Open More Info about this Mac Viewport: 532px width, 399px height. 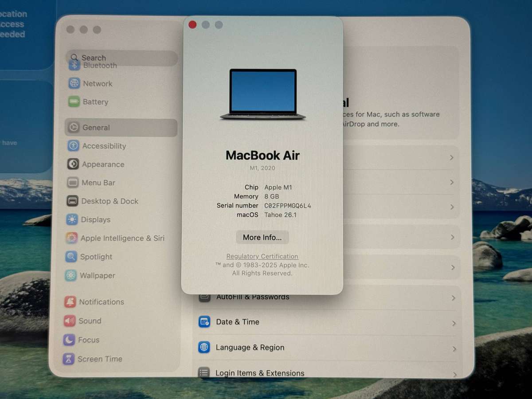click(262, 237)
